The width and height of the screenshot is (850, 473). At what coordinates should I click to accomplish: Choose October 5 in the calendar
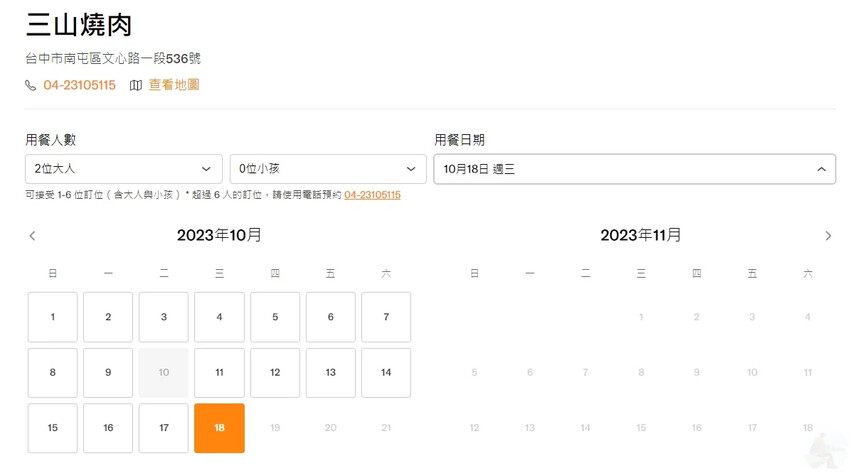tap(275, 317)
